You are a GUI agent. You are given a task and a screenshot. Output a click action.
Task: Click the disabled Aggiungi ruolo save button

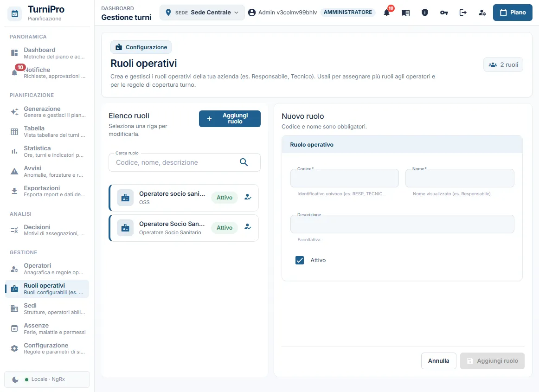pos(492,361)
